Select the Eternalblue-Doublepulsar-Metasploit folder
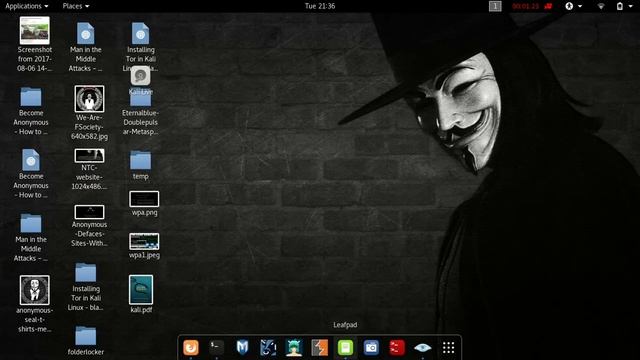The height and width of the screenshot is (360, 640). point(140,100)
